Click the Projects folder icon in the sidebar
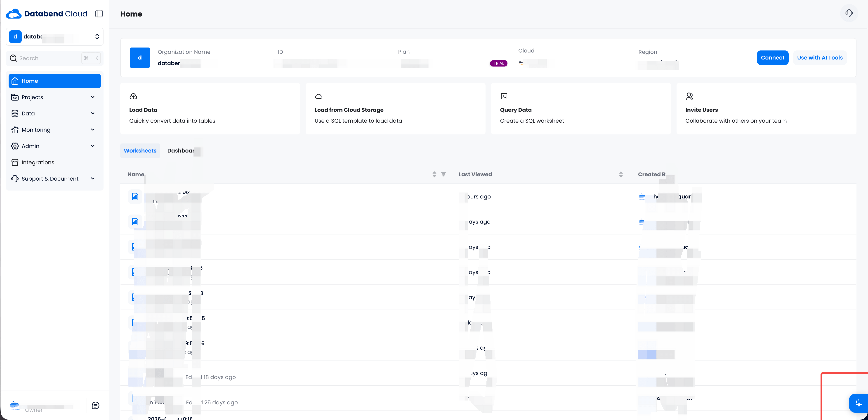Image resolution: width=868 pixels, height=420 pixels. [15, 97]
